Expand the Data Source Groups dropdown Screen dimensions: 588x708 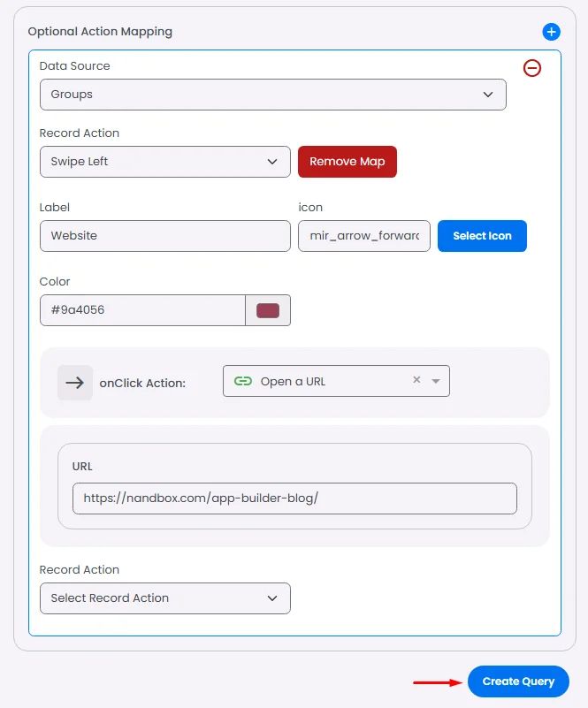(x=272, y=95)
